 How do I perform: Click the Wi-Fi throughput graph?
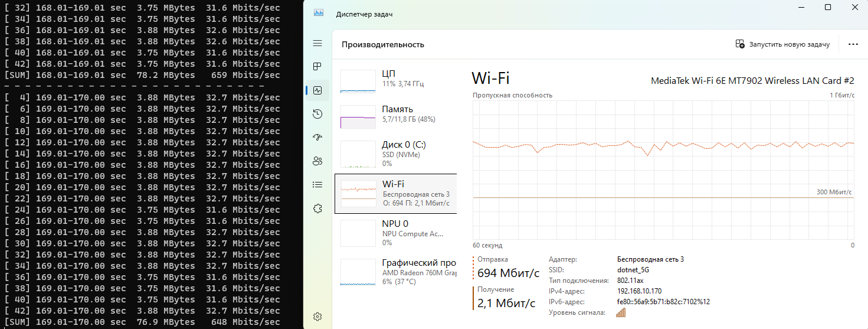(x=663, y=169)
